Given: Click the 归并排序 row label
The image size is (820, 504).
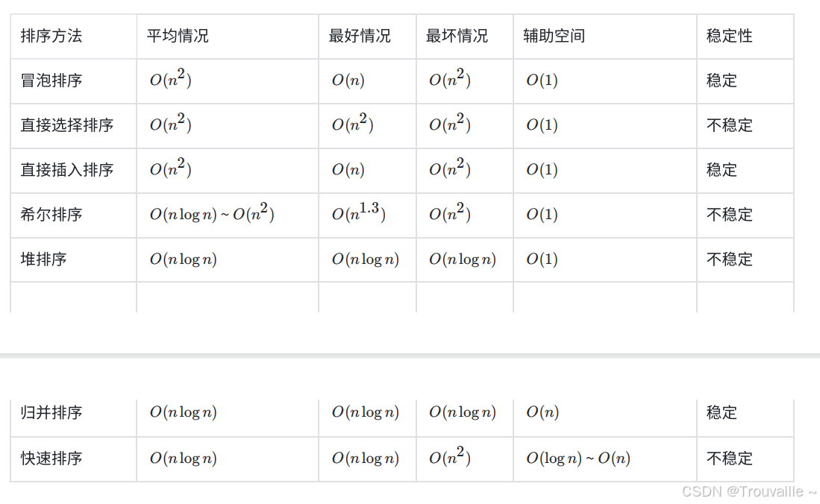Looking at the screenshot, I should (x=51, y=412).
